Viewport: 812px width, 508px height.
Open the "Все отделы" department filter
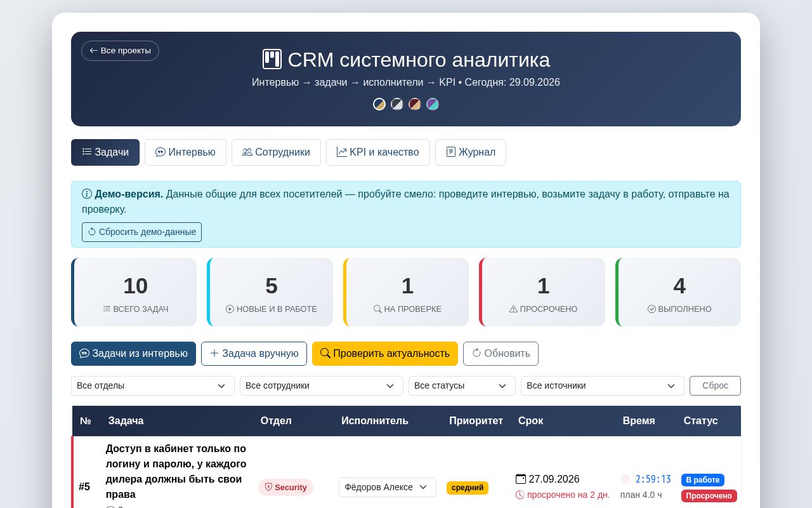pos(153,385)
